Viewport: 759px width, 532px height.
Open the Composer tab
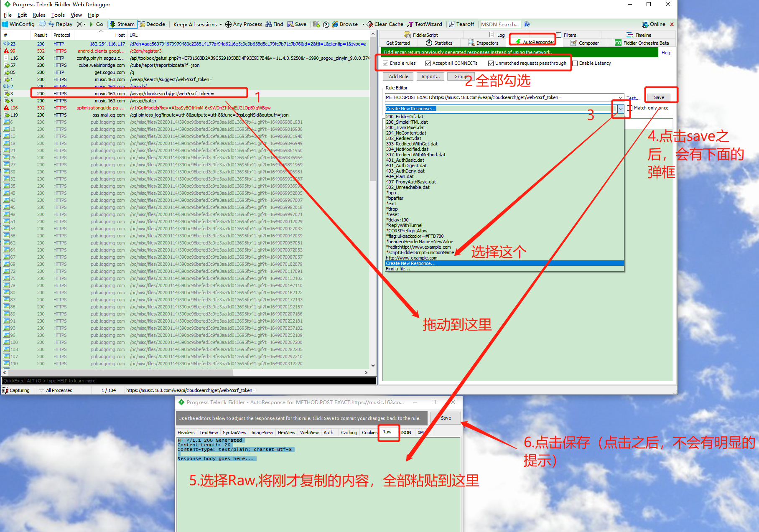[585, 43]
